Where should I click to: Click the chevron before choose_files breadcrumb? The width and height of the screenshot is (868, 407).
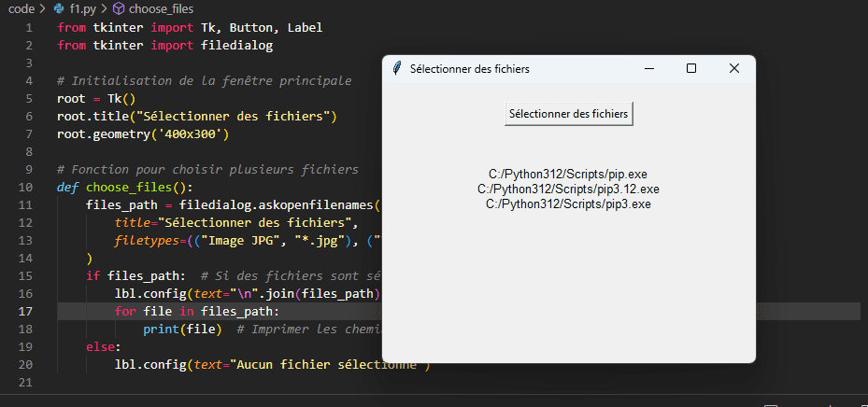104,8
